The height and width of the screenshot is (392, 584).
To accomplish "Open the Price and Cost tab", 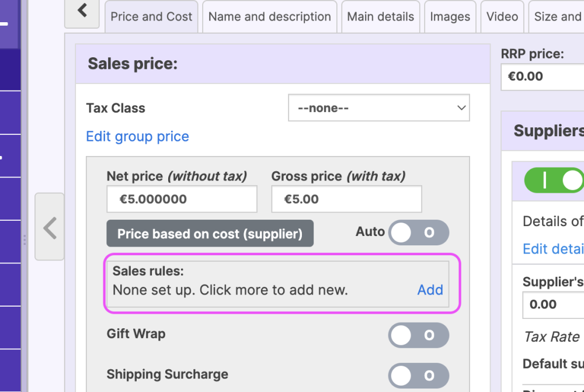I will point(151,16).
